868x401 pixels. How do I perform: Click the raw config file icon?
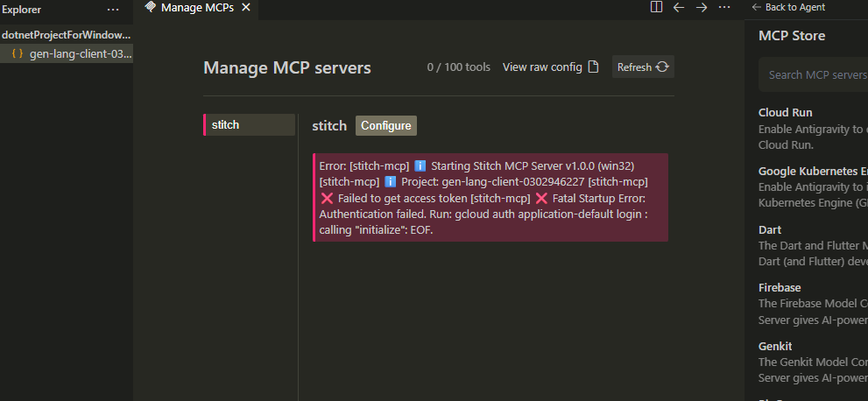(x=593, y=67)
